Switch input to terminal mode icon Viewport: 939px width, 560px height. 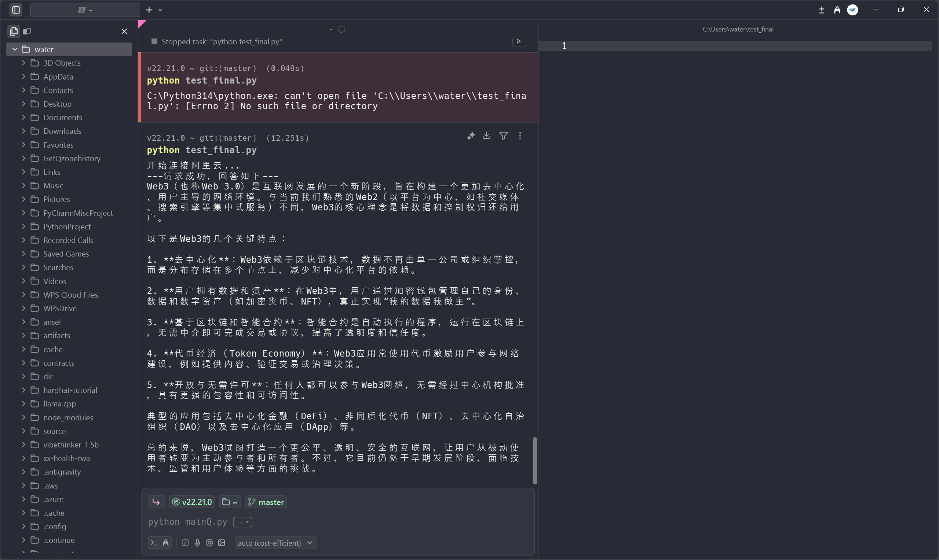154,543
